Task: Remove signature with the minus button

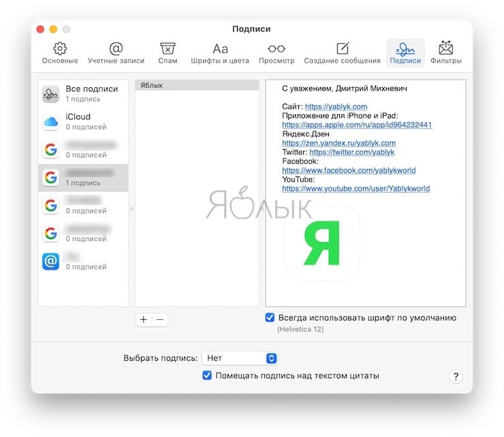Action: click(160, 319)
